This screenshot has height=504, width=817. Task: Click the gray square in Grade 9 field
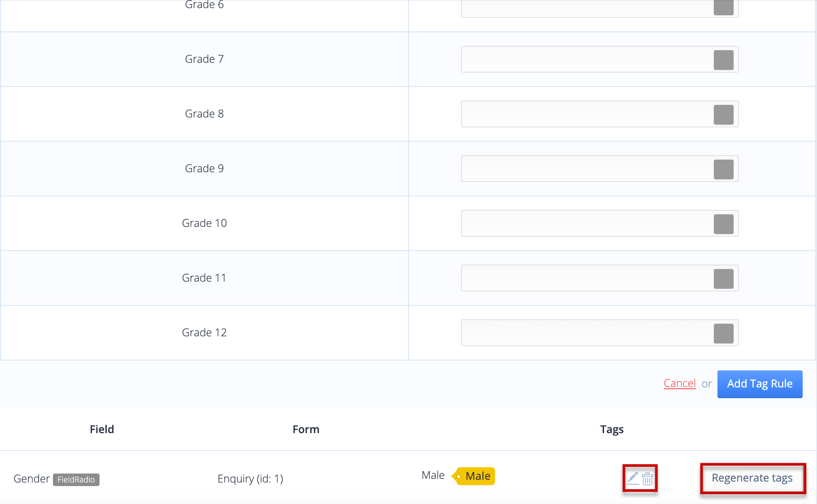tap(723, 169)
